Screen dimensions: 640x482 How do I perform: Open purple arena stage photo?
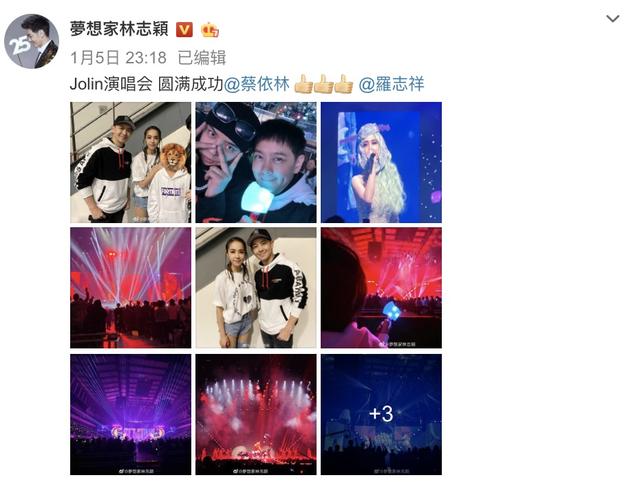coord(130,414)
